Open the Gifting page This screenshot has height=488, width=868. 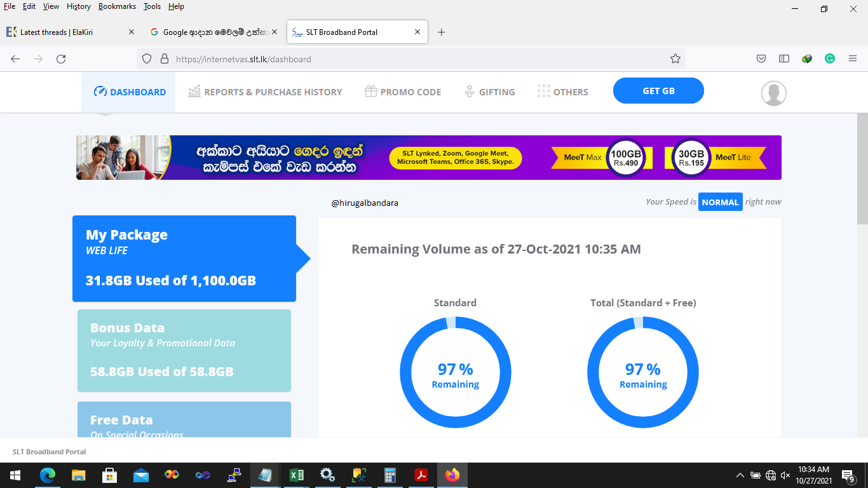(x=489, y=92)
